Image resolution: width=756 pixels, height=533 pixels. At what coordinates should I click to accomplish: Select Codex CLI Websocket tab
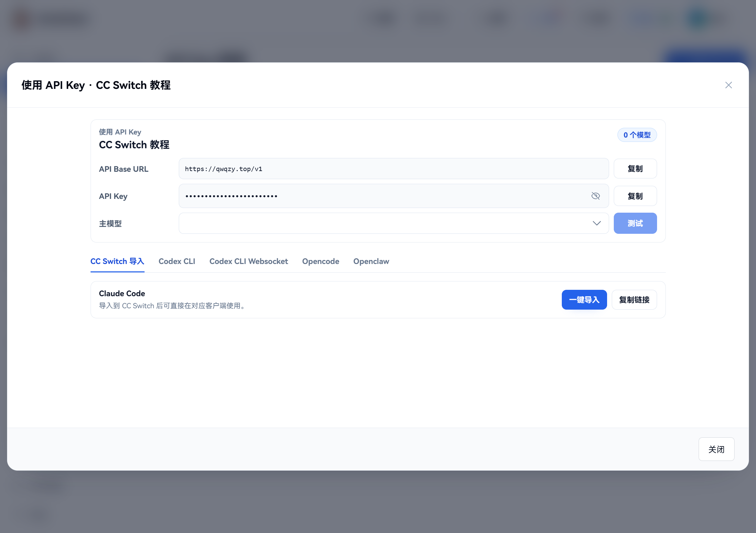coord(249,261)
